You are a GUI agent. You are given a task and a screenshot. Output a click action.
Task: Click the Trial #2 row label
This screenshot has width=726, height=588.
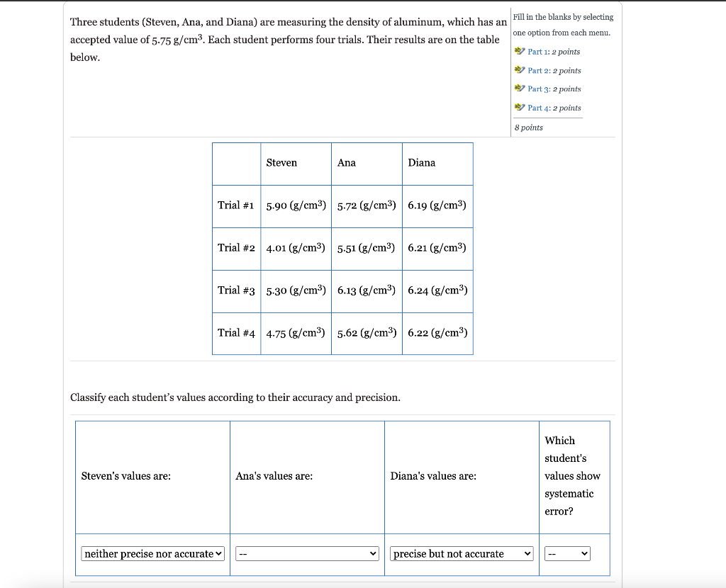(236, 248)
